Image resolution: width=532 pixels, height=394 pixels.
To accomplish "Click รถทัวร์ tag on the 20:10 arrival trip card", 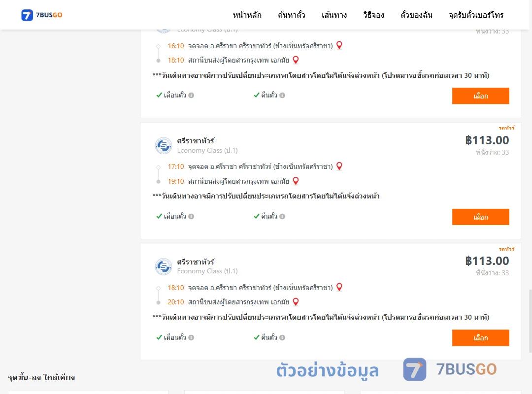I will click(506, 249).
